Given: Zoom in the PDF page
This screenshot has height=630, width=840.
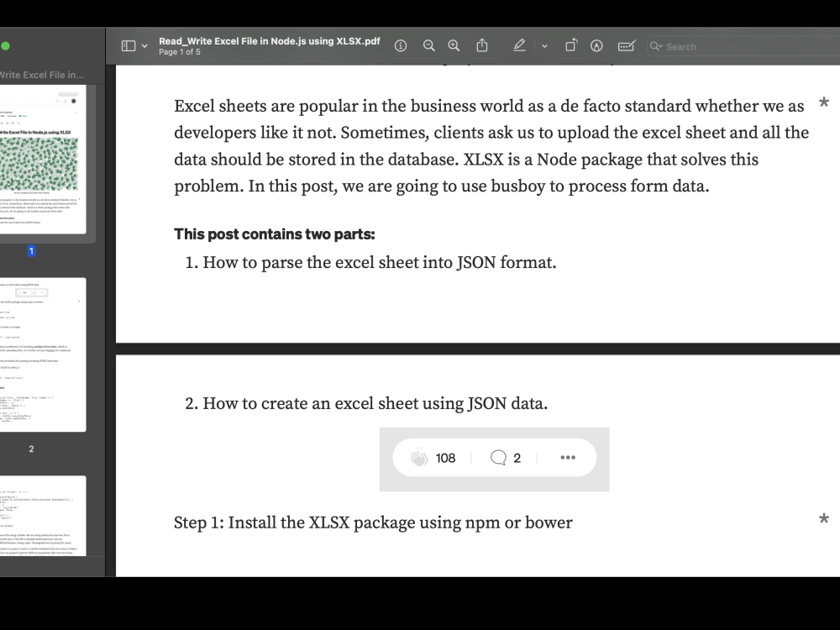Looking at the screenshot, I should [454, 46].
